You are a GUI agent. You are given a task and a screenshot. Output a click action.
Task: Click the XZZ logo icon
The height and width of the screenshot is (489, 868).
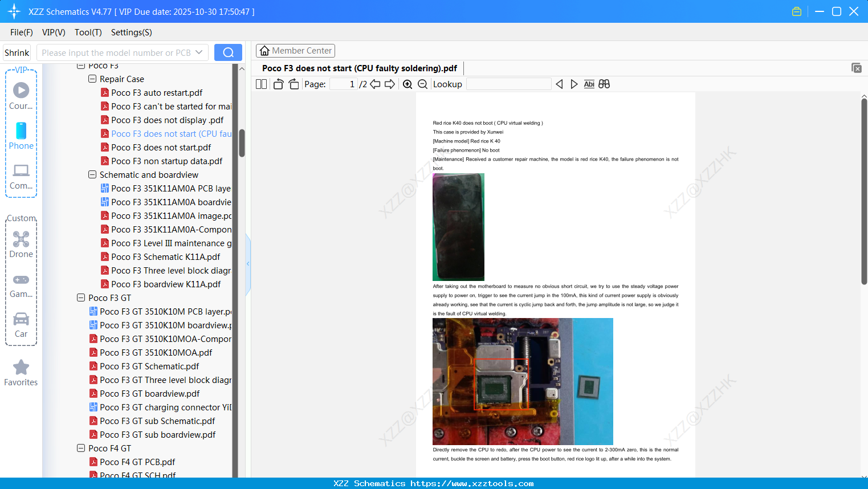14,11
